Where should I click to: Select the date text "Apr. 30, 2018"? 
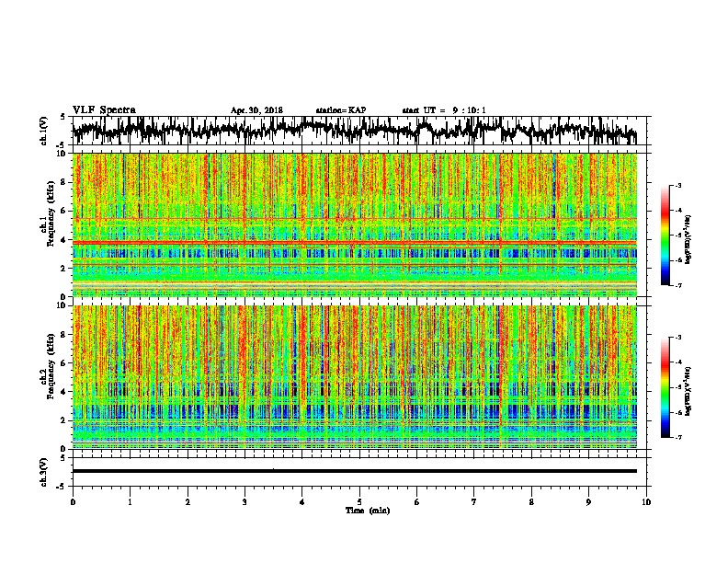tap(256, 110)
